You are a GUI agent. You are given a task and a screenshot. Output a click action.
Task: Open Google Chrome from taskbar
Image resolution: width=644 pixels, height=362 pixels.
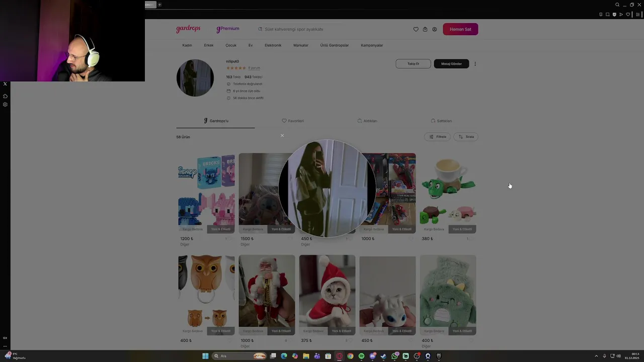click(x=350, y=356)
